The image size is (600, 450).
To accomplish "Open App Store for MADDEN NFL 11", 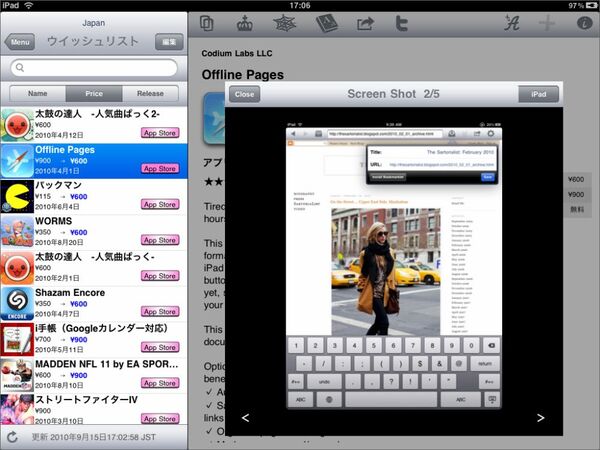I will point(160,383).
